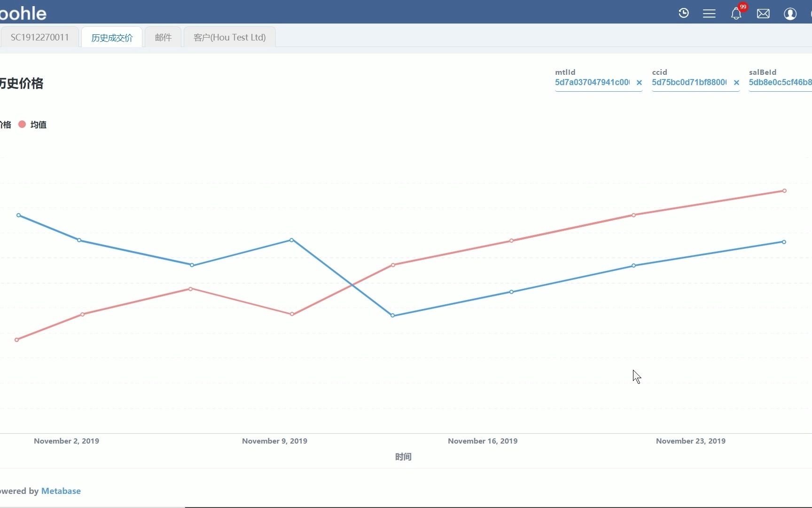Switch to SC1912270011 tab
This screenshot has width=812, height=508.
[x=40, y=37]
